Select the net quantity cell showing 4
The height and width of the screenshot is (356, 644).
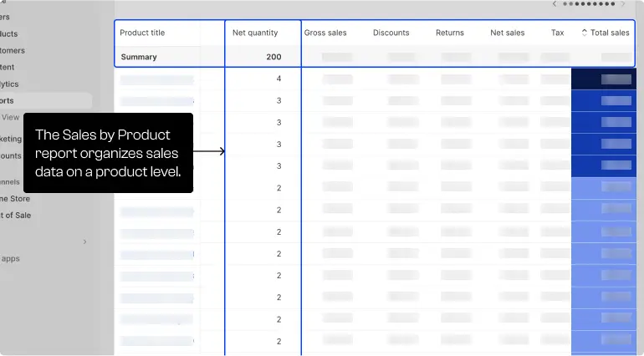click(x=279, y=79)
